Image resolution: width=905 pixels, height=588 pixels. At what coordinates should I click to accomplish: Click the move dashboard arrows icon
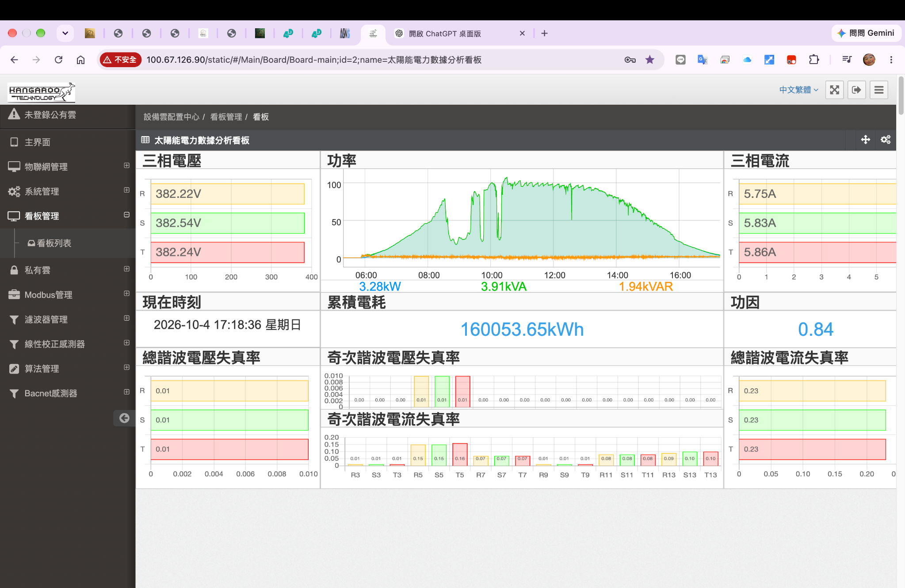[x=865, y=140]
